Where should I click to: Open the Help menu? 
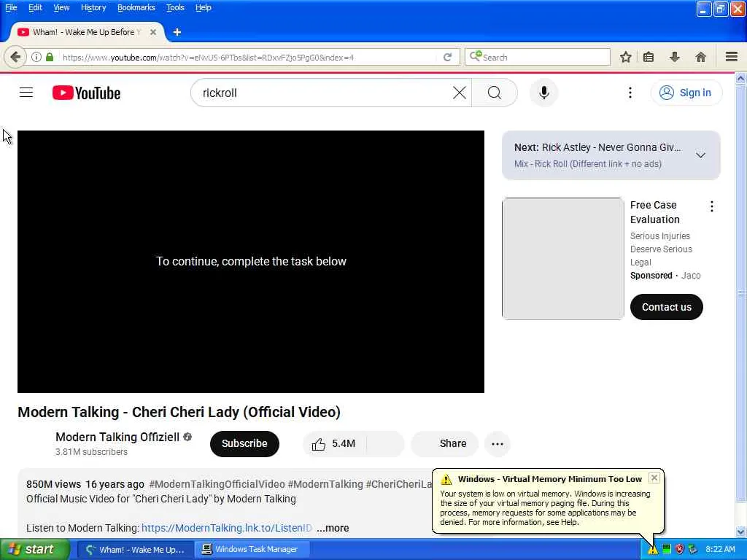204,7
